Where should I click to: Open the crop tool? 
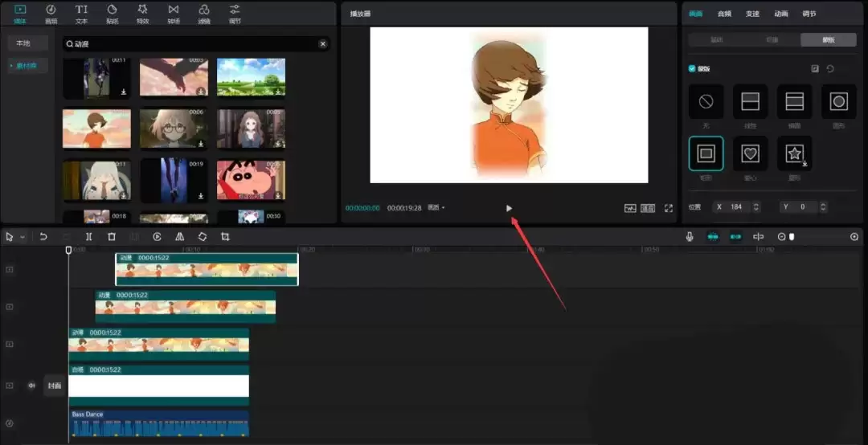[x=225, y=237]
